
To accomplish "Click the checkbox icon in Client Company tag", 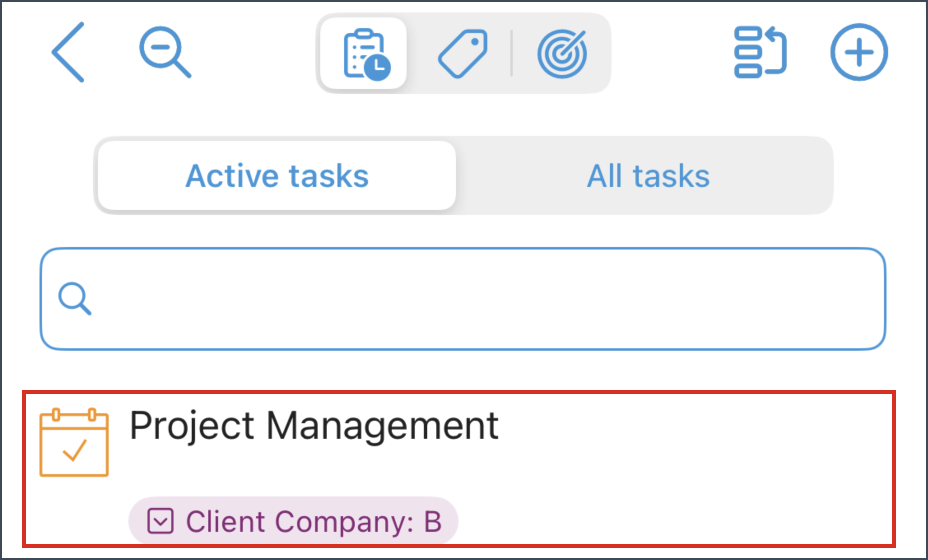I will coord(160,522).
